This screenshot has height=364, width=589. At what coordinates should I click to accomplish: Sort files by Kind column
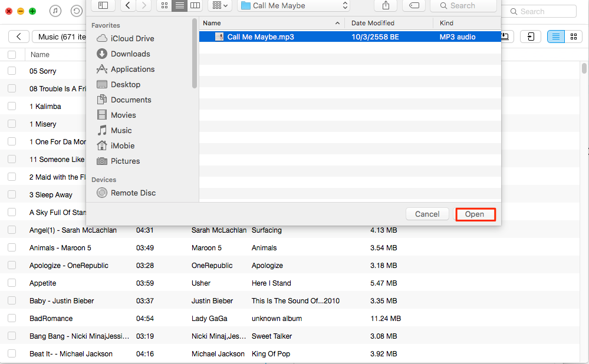467,23
